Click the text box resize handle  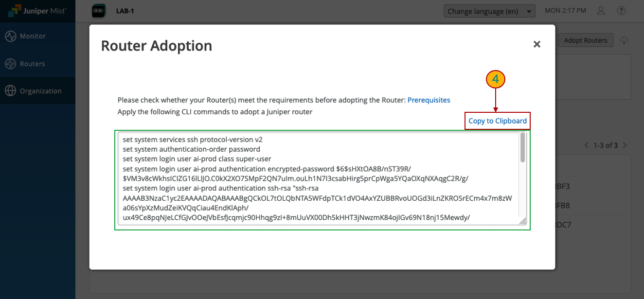[x=523, y=222]
